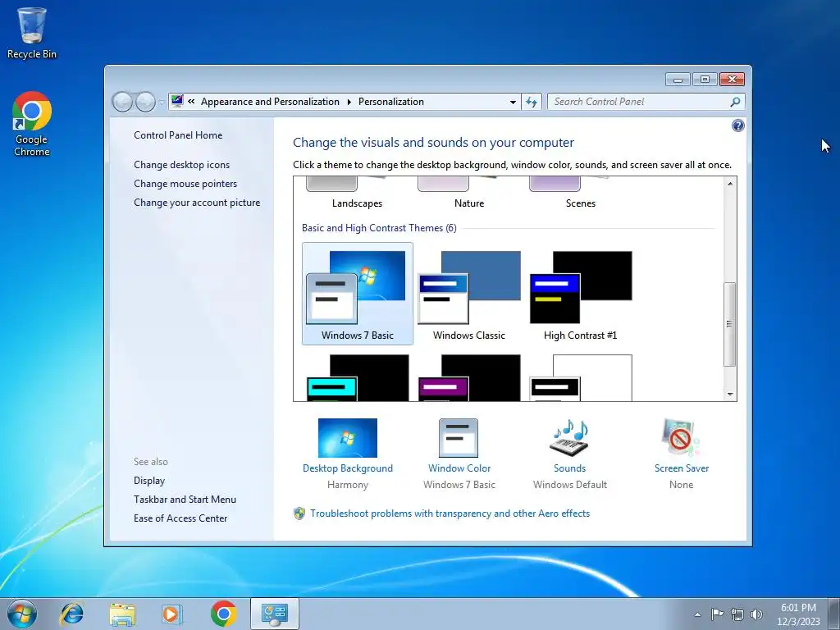Image resolution: width=840 pixels, height=630 pixels.
Task: Open the Display link under See also
Action: tap(149, 481)
